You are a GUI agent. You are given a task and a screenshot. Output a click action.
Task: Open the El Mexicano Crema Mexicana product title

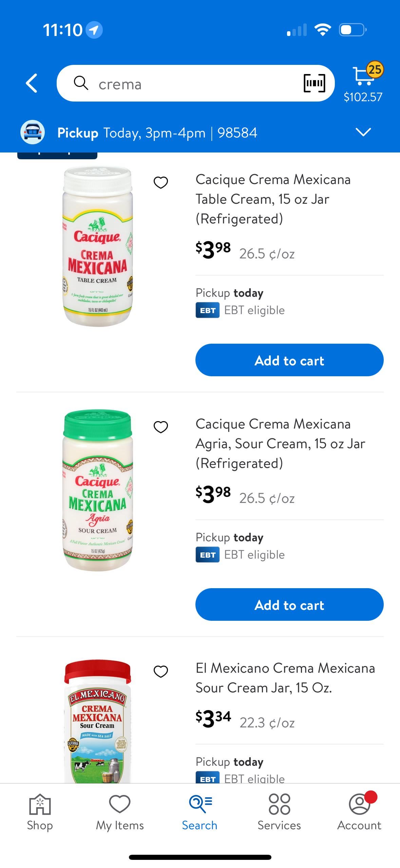click(285, 678)
